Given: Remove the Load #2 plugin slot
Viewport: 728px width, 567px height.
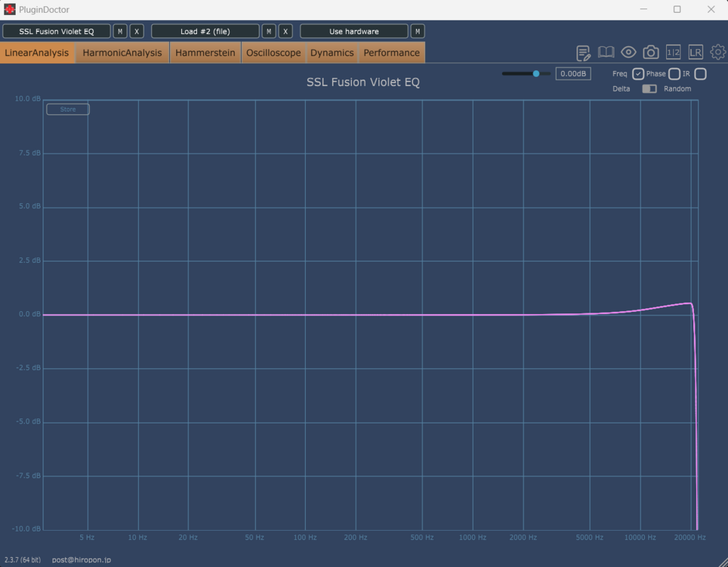Looking at the screenshot, I should (x=286, y=31).
